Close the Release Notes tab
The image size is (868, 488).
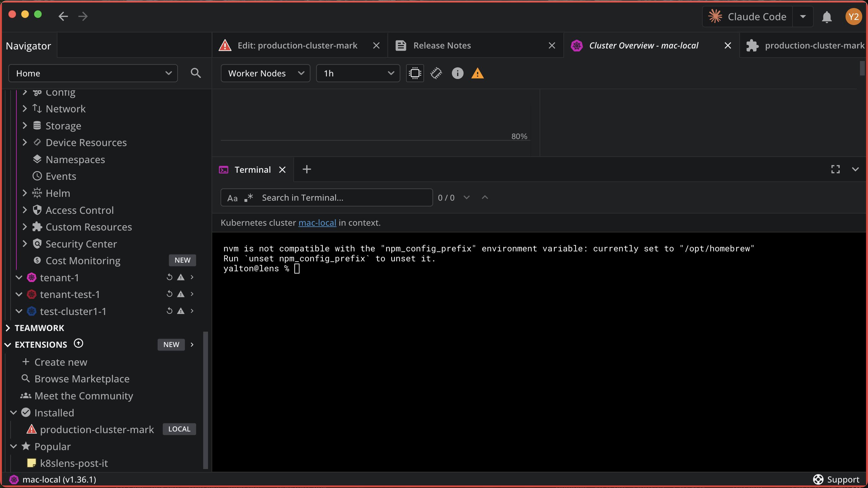coord(551,46)
